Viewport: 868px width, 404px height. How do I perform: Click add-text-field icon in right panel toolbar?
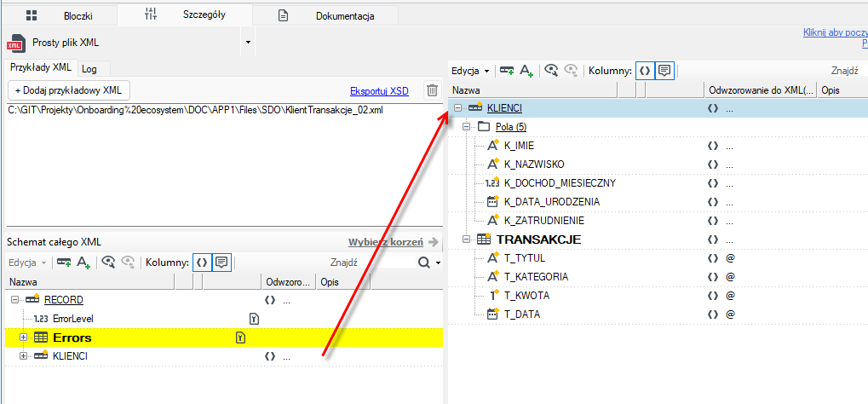click(526, 71)
